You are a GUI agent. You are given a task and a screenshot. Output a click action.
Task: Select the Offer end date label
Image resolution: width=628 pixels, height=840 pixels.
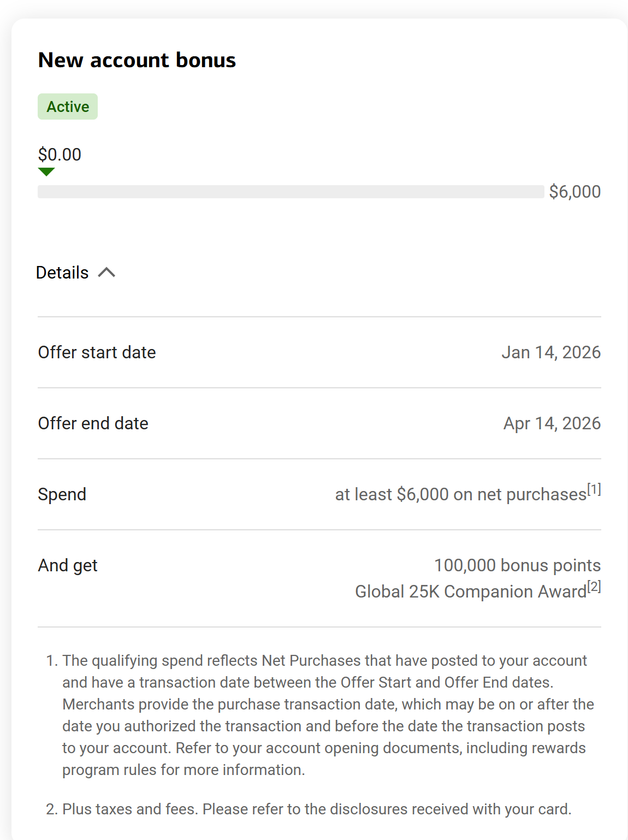click(93, 423)
